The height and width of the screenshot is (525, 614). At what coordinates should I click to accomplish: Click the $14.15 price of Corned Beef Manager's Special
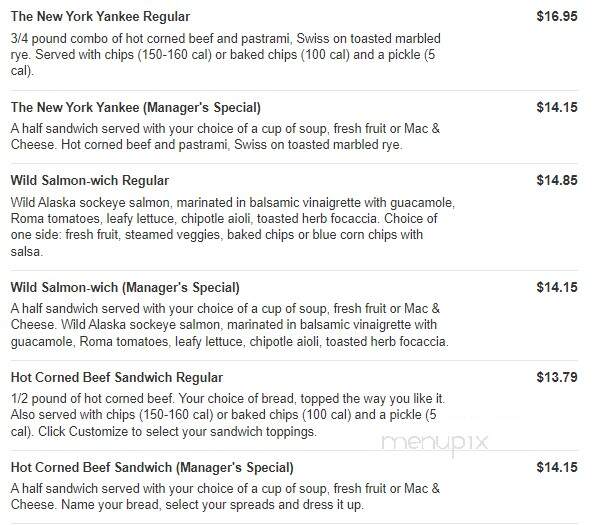click(x=557, y=467)
